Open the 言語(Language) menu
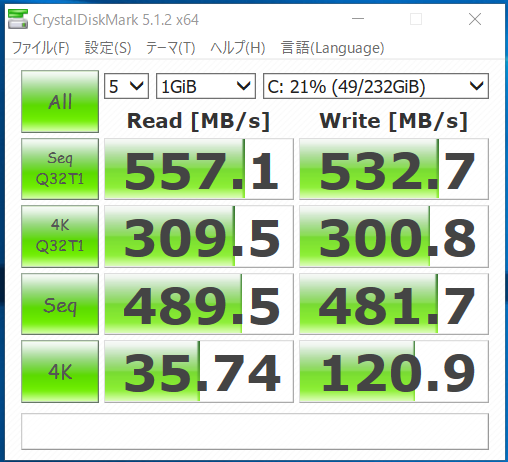Image resolution: width=508 pixels, height=462 pixels. (x=333, y=48)
